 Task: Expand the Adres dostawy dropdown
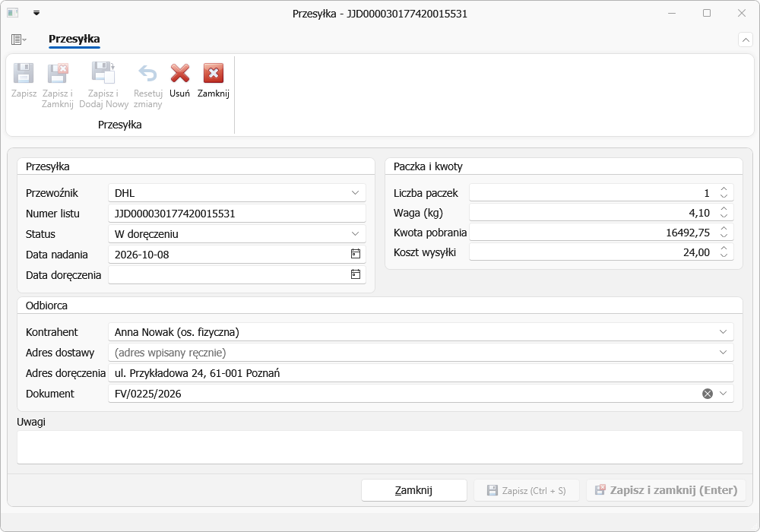[723, 352]
